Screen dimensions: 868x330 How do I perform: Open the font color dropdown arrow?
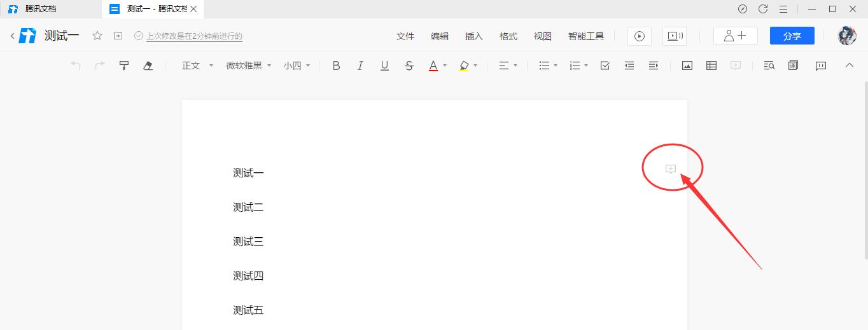(445, 65)
